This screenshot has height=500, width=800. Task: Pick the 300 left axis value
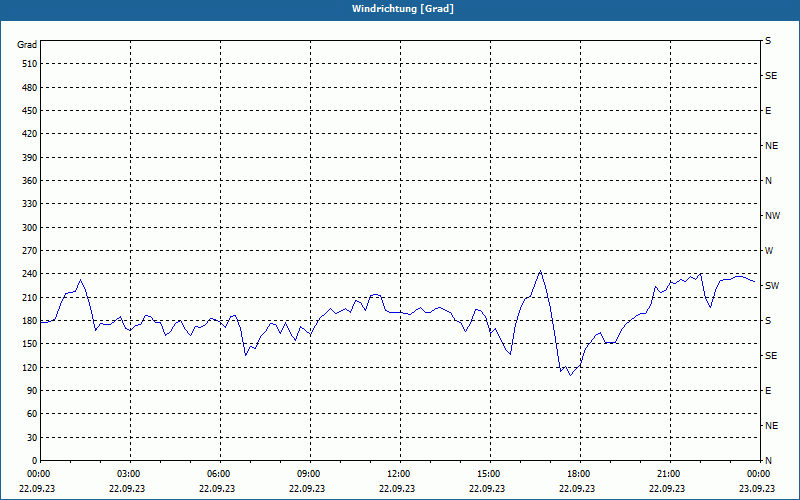[x=30, y=228]
